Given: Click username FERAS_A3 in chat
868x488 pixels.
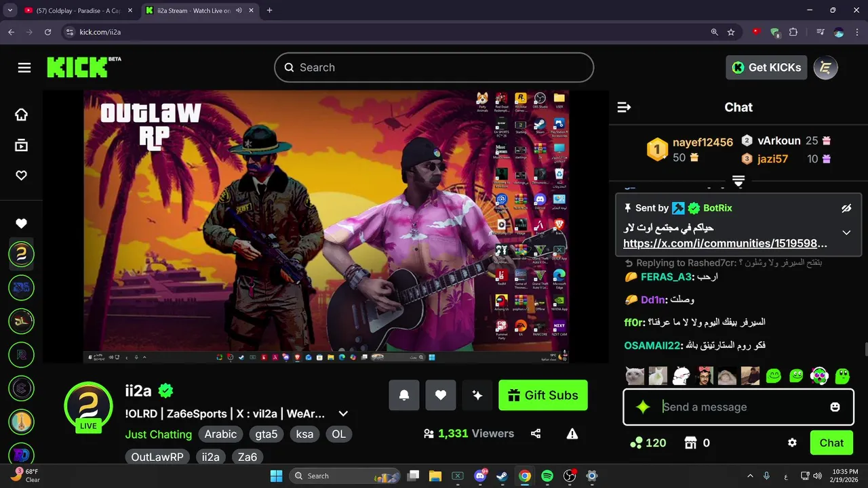Looking at the screenshot, I should tap(667, 277).
